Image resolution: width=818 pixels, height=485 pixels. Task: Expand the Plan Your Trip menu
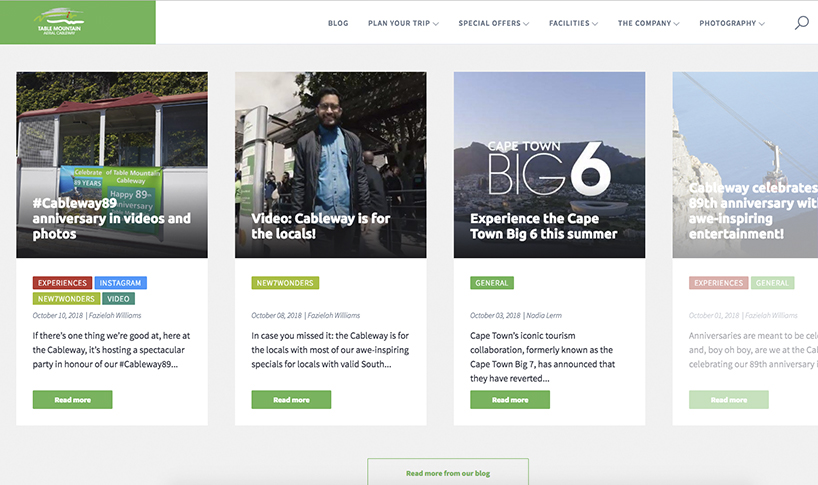(x=403, y=23)
